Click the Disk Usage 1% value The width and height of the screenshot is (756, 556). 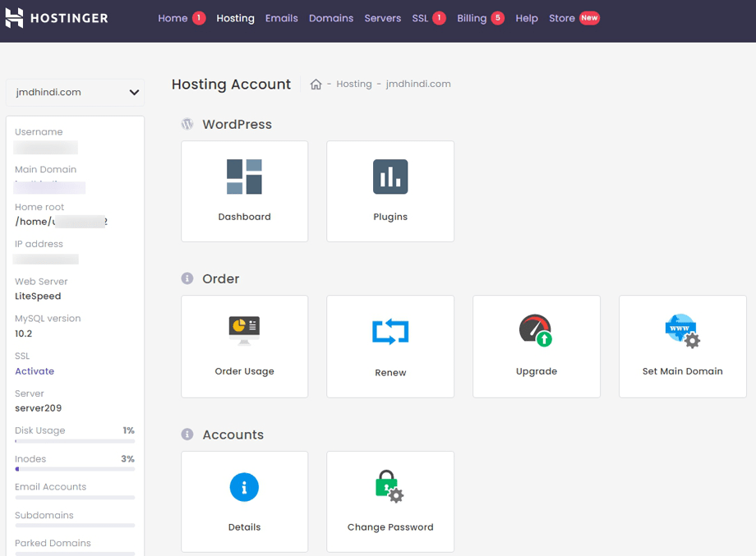click(128, 430)
